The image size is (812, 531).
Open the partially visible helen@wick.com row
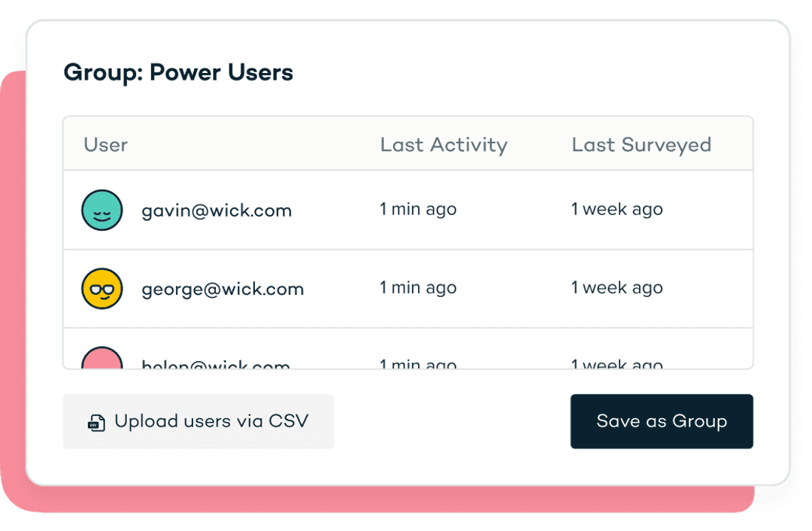(408, 349)
